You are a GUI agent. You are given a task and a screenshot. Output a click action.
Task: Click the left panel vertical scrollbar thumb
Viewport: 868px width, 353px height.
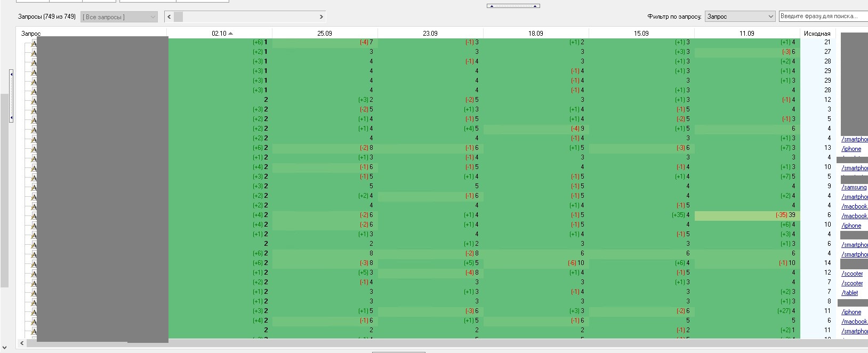[4, 190]
